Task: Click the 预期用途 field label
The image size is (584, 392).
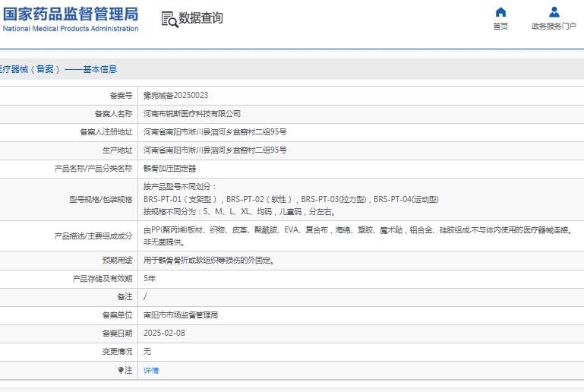Action: coord(117,261)
